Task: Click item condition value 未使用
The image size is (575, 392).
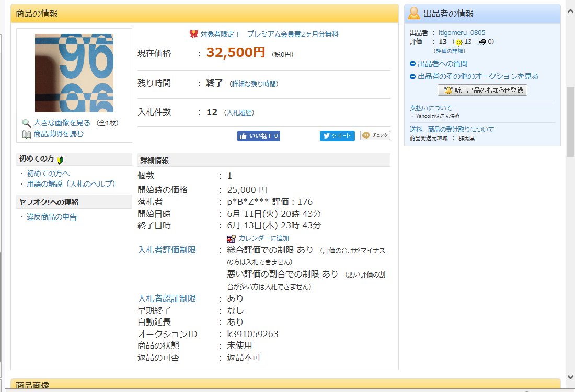Action: pyautogui.click(x=239, y=345)
